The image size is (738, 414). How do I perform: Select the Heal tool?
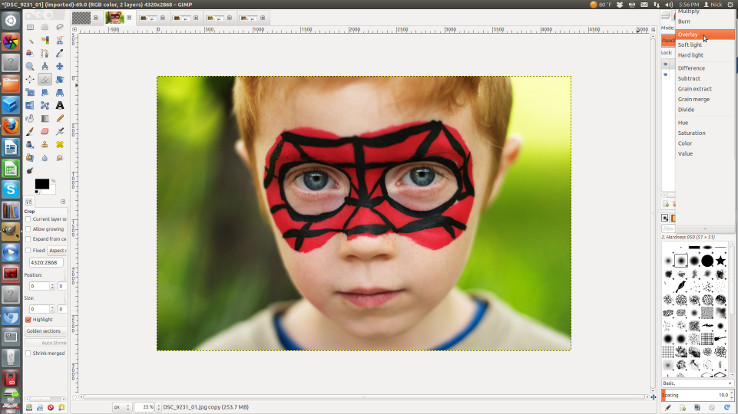point(60,144)
